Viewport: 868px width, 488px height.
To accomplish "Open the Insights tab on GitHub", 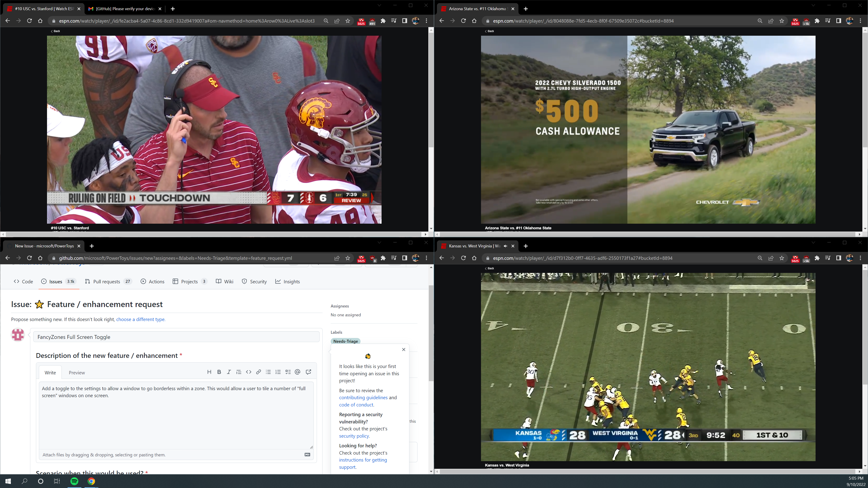I will (x=288, y=282).
